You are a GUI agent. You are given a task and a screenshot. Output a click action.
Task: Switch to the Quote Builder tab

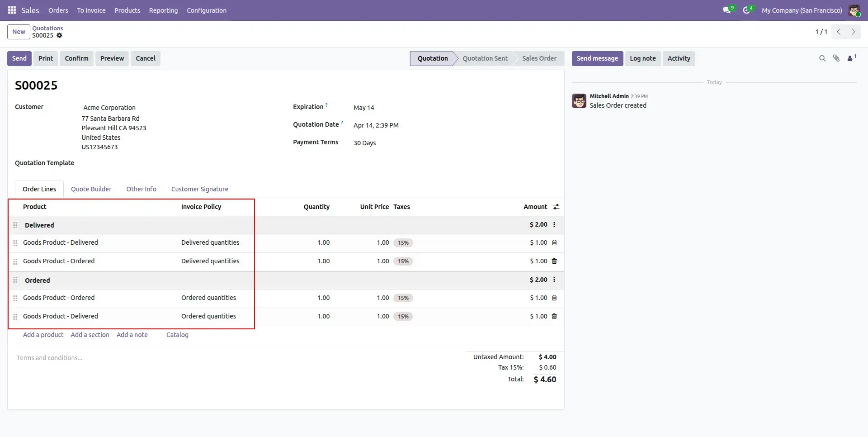pos(91,189)
